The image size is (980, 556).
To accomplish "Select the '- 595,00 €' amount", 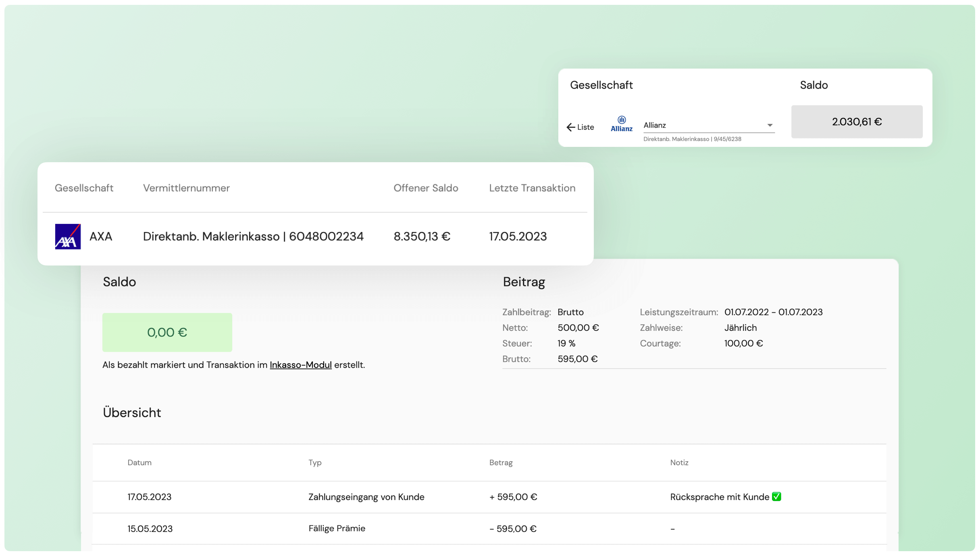I will click(x=513, y=529).
